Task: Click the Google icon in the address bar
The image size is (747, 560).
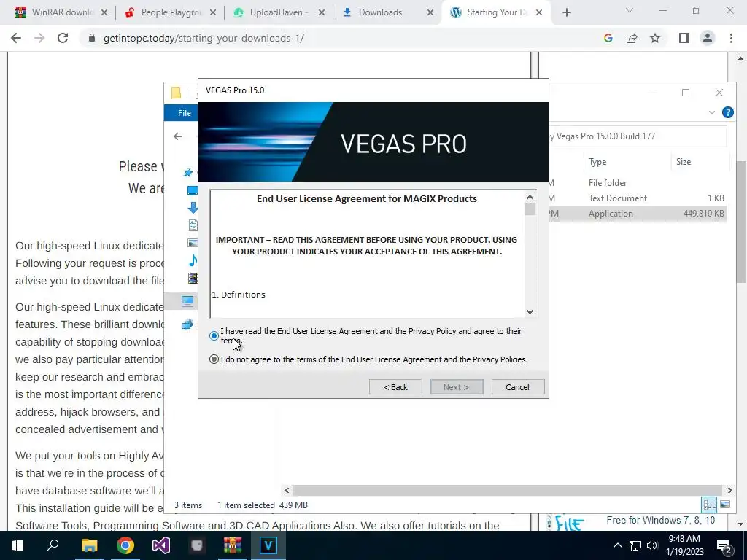Action: coord(608,38)
